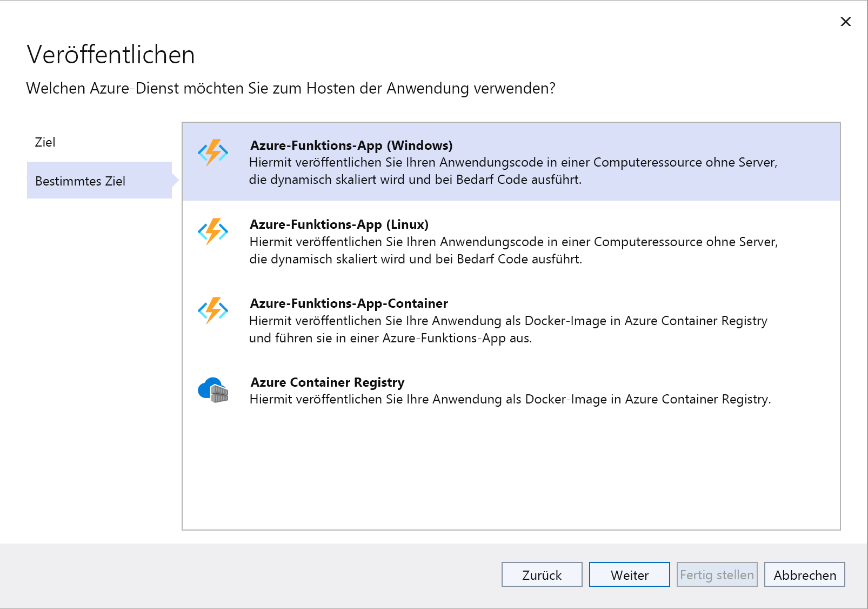
Task: Select the Bestimmtes Ziel step
Action: click(99, 181)
